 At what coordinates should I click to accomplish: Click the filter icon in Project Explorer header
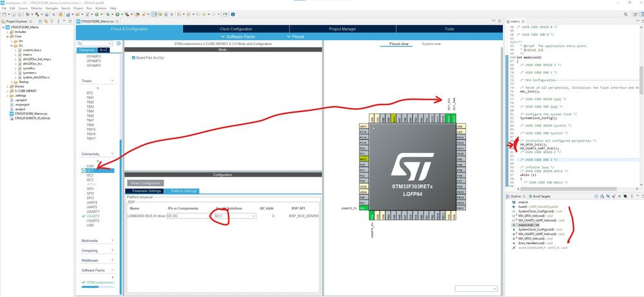(52, 21)
